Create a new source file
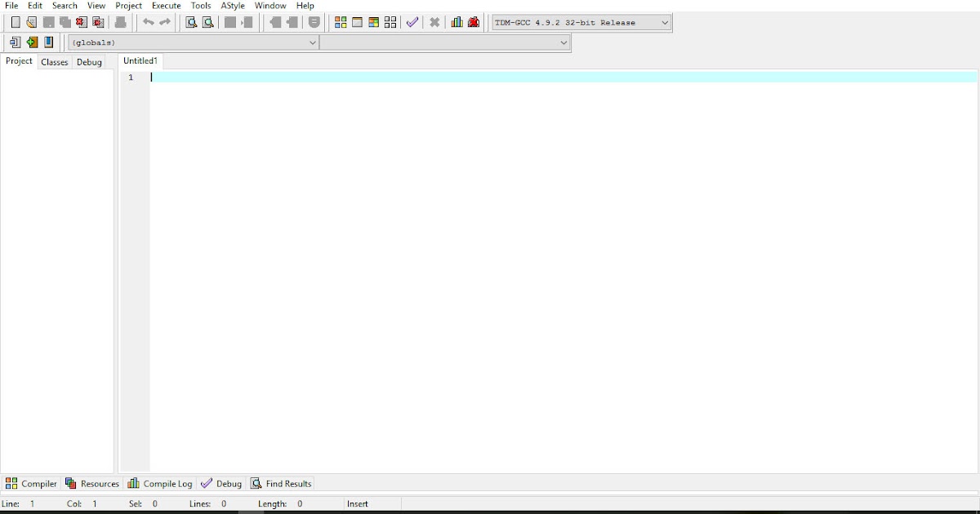 click(x=15, y=22)
